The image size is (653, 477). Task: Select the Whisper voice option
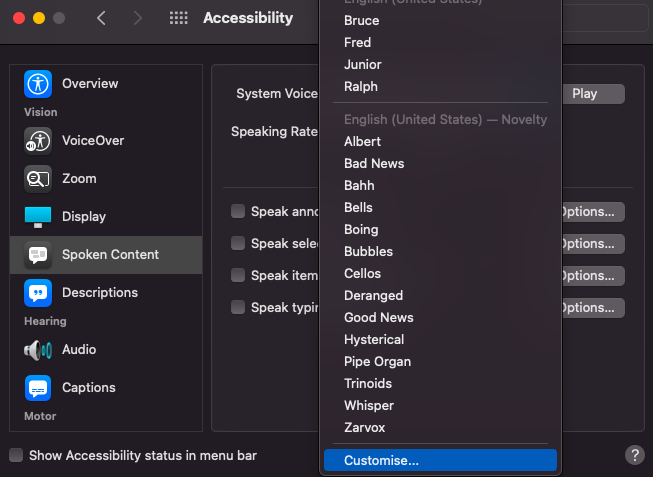coord(369,405)
